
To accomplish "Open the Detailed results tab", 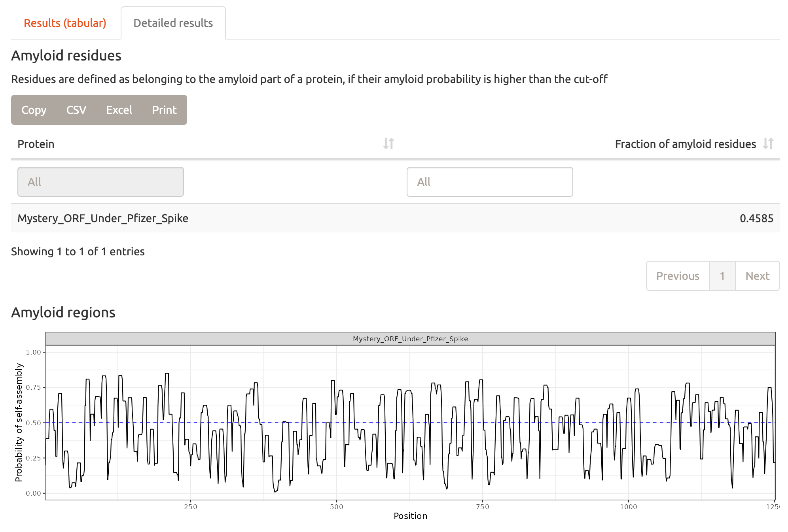I will (173, 23).
